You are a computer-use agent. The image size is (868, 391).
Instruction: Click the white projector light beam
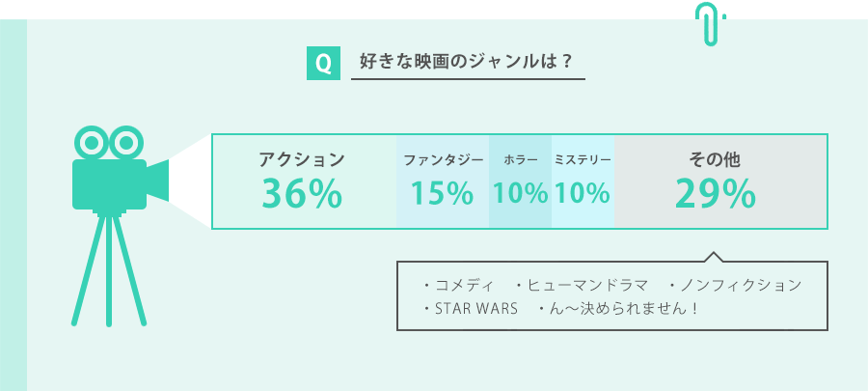pyautogui.click(x=190, y=181)
